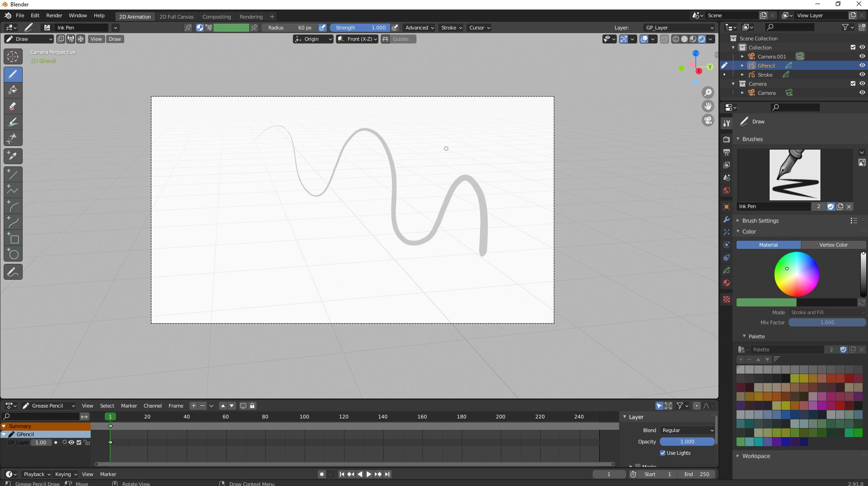Switch to the Compositing workspace tab
The width and height of the screenshot is (868, 486).
coord(217,17)
